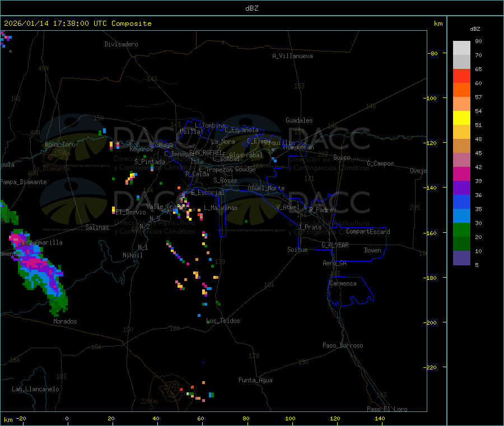Image resolution: width=504 pixels, height=426 pixels.
Task: Click the Guadales location label
Action: click(x=299, y=120)
